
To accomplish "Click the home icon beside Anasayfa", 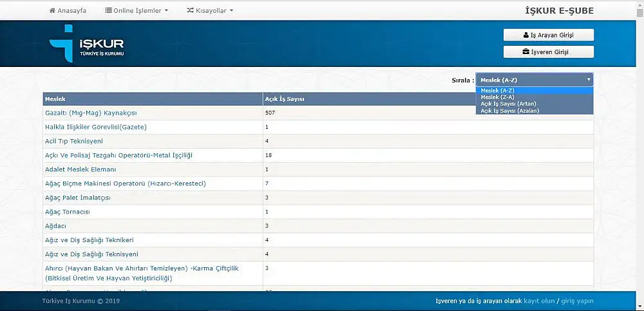I will 52,11.
